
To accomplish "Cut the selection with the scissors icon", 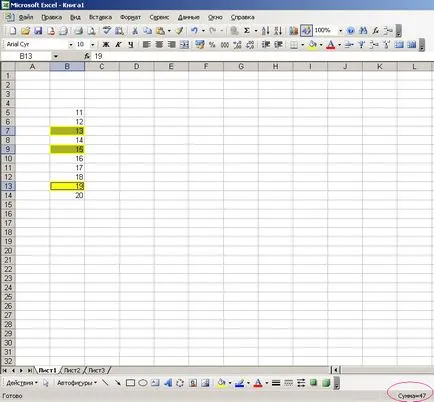I will point(135,31).
